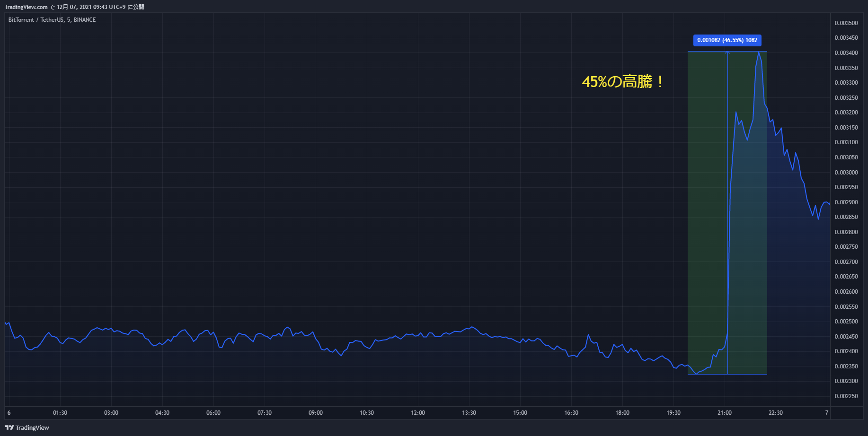This screenshot has width=868, height=436.
Task: Click the 0.002700 price axis label
Action: tap(846, 262)
